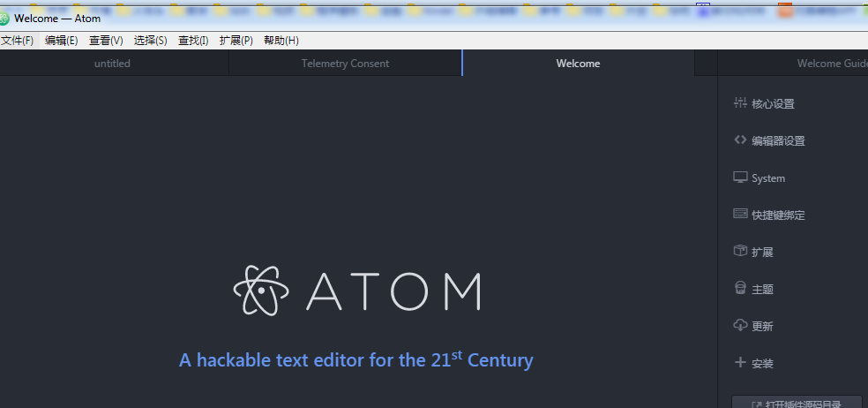Click the 打开插件源码目录 button
Screen dimensions: 868x408
click(x=797, y=403)
